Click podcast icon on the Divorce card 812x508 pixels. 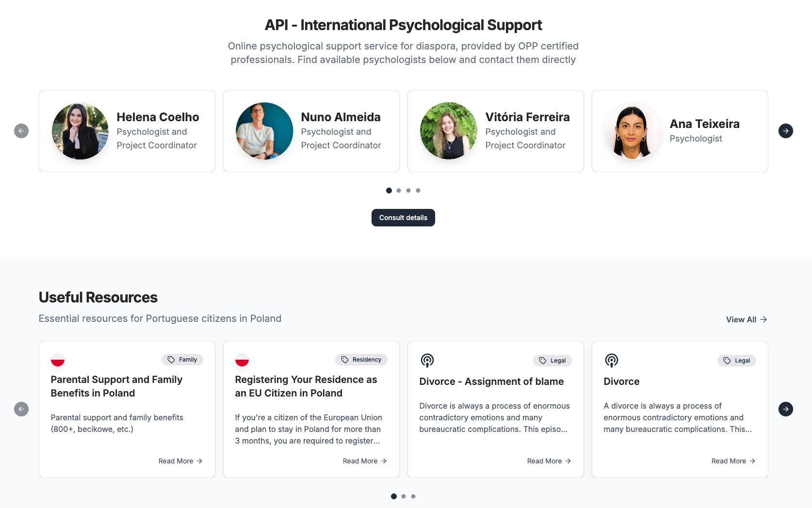pyautogui.click(x=611, y=360)
